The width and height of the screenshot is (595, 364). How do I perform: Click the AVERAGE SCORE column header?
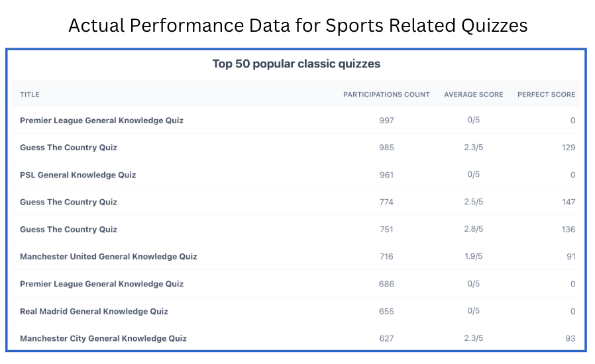(x=474, y=95)
